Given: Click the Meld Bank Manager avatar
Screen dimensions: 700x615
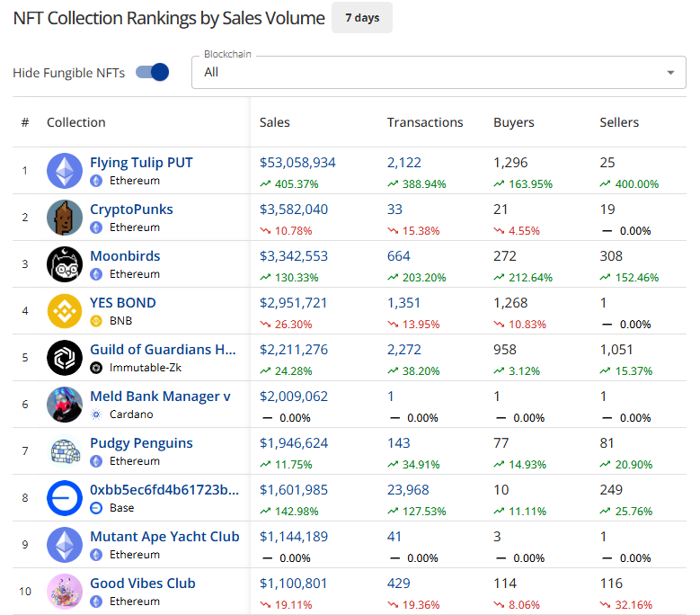Looking at the screenshot, I should (x=65, y=405).
